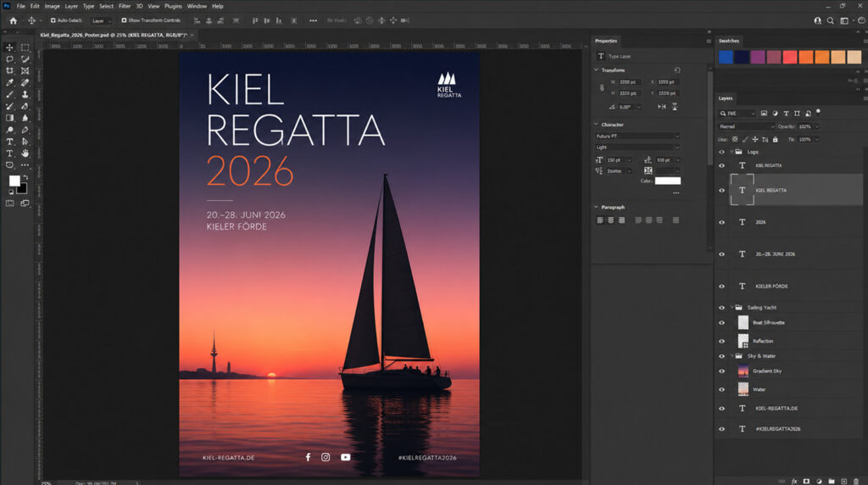Select the Eyedropper tool
The height and width of the screenshot is (485, 868).
9,82
